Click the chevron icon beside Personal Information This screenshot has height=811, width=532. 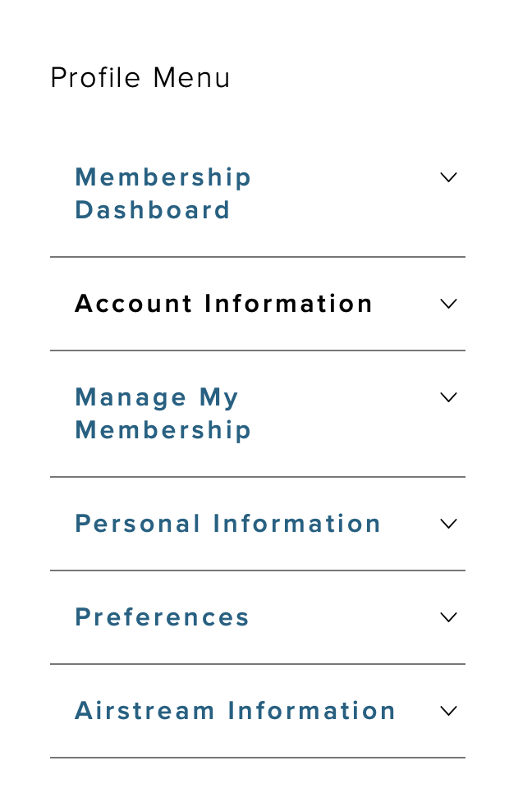coord(448,524)
